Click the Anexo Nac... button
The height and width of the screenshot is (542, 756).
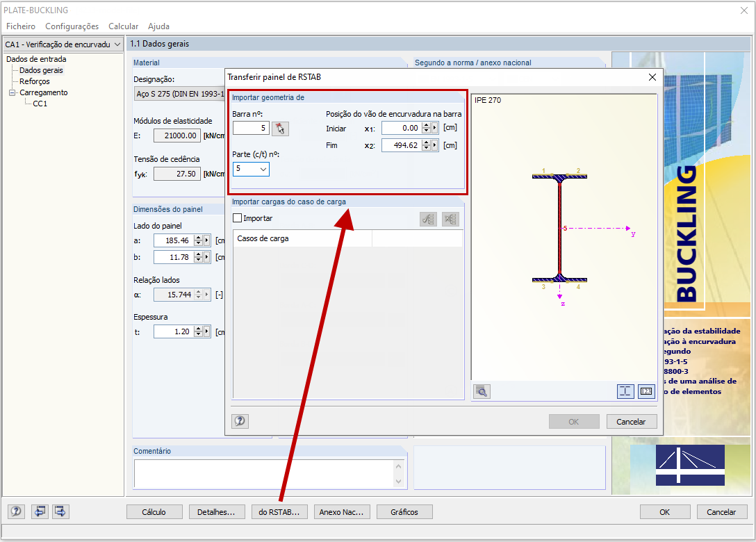click(342, 511)
